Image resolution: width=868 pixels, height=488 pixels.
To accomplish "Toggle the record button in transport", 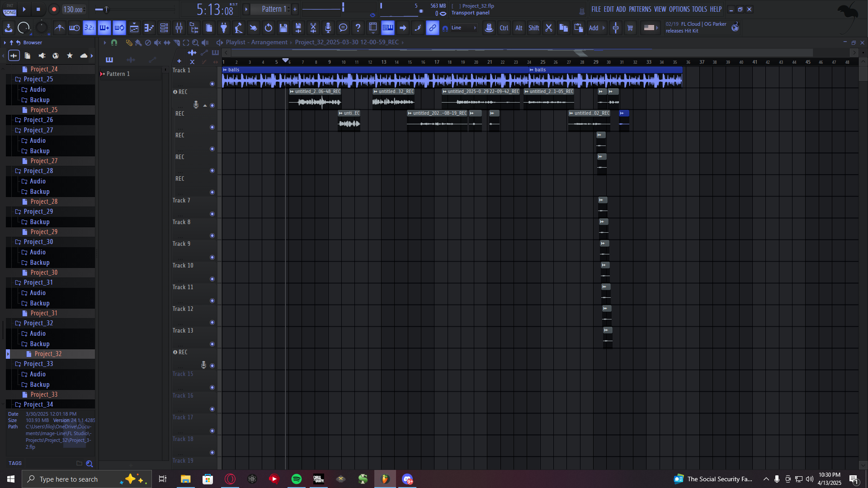I will (x=54, y=9).
